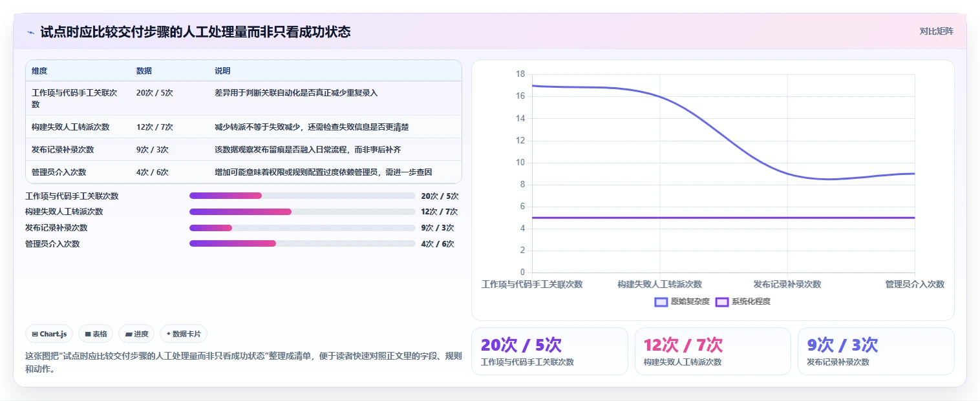Click description starting 增加可能意味着权限

pos(323,172)
